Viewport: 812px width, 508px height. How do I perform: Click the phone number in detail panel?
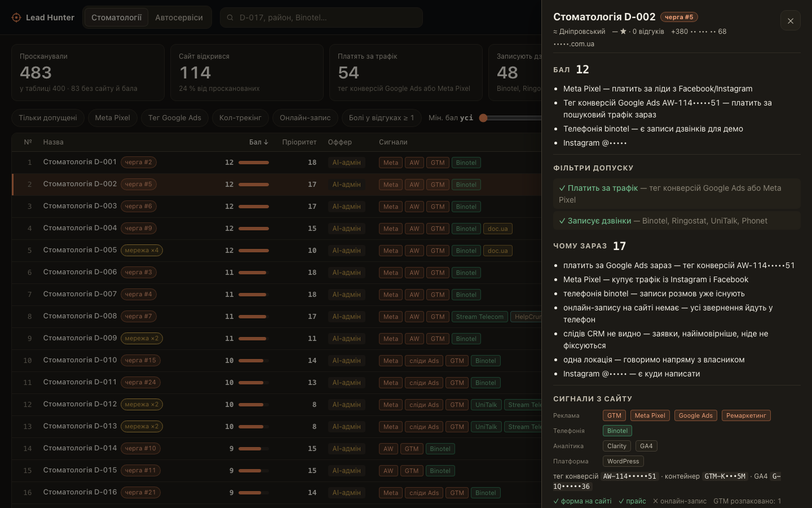coord(699,32)
